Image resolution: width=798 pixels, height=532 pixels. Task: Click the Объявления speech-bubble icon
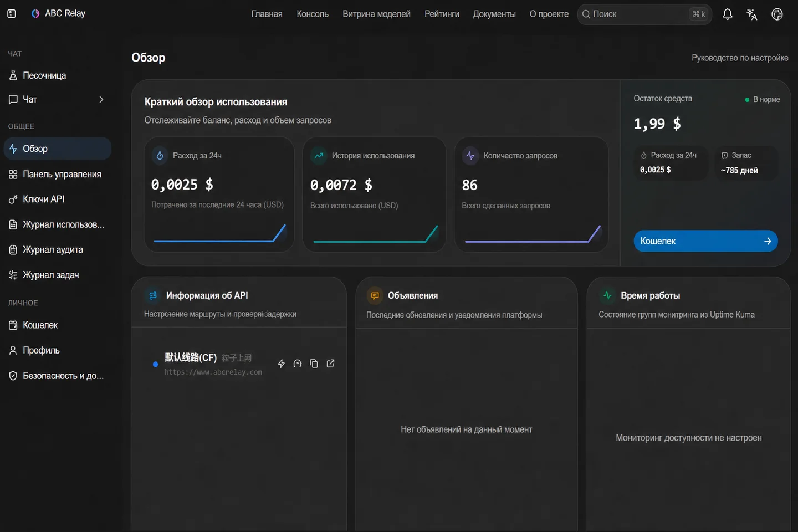click(x=375, y=296)
